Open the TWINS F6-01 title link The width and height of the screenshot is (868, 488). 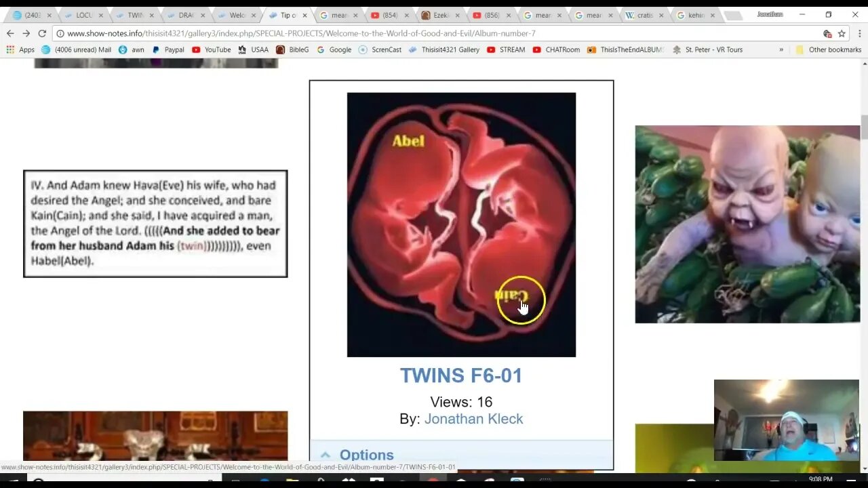(x=461, y=375)
